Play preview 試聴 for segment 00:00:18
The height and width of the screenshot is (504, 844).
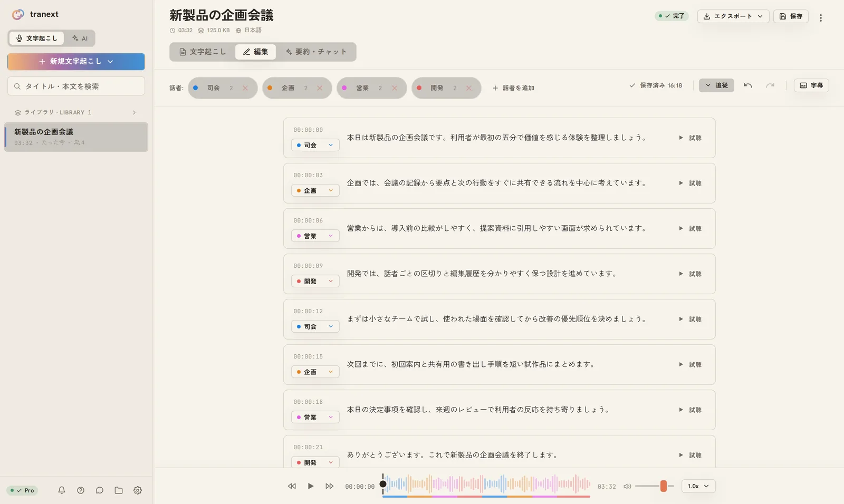[x=690, y=410]
